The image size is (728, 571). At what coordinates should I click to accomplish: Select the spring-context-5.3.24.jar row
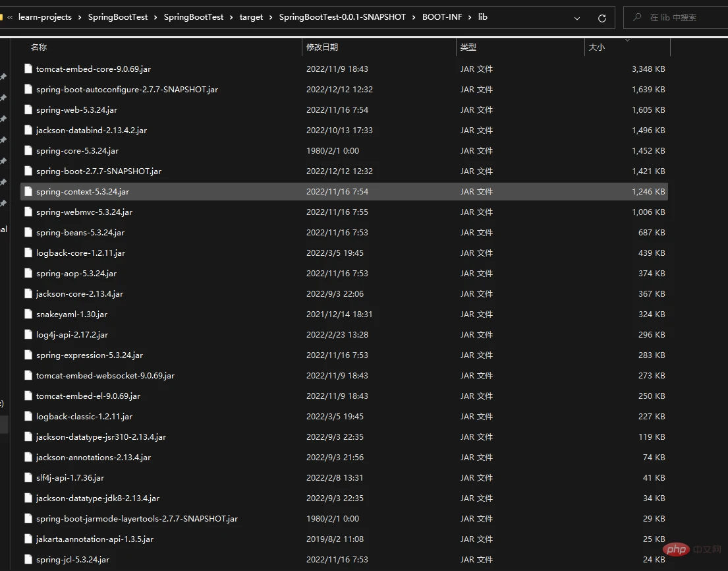[x=82, y=191]
